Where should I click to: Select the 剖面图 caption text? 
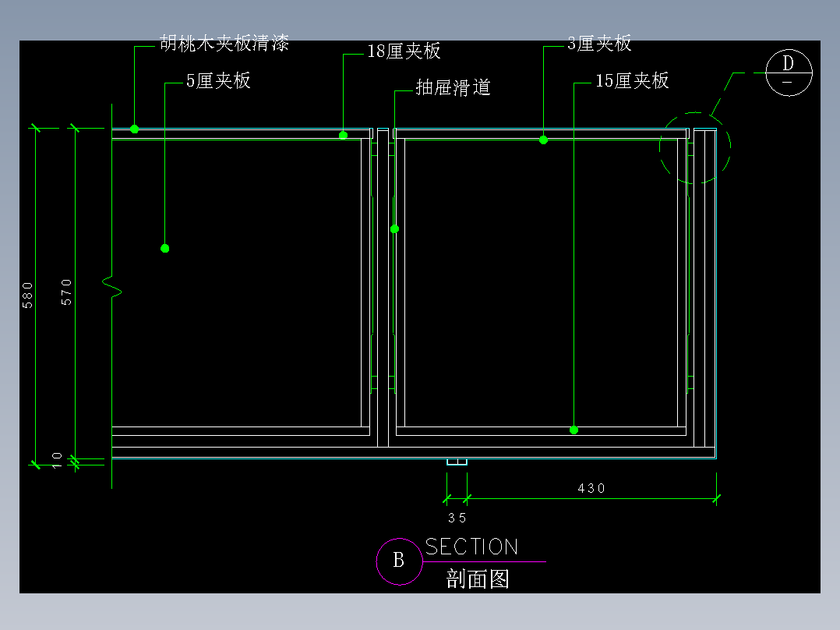(x=478, y=579)
